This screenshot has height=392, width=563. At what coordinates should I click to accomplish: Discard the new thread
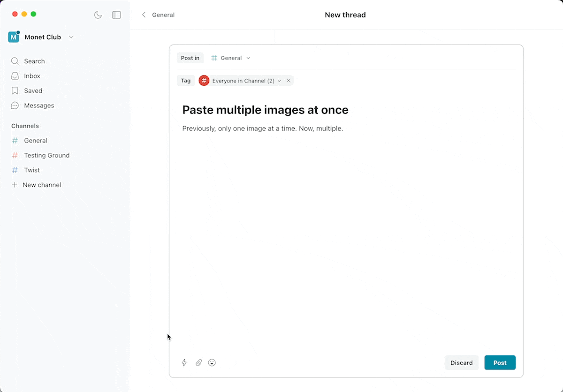point(462,362)
